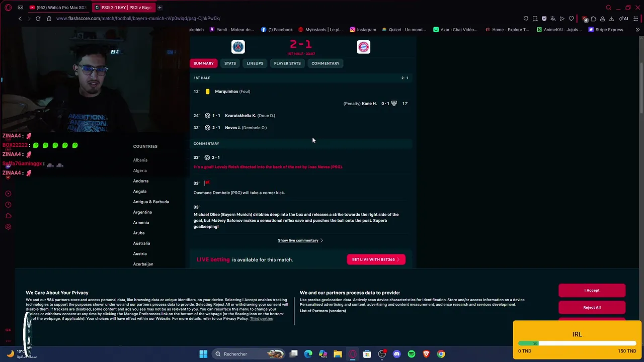Open Third parties privacy link
Viewport: 644px width, 362px height.
261,319
